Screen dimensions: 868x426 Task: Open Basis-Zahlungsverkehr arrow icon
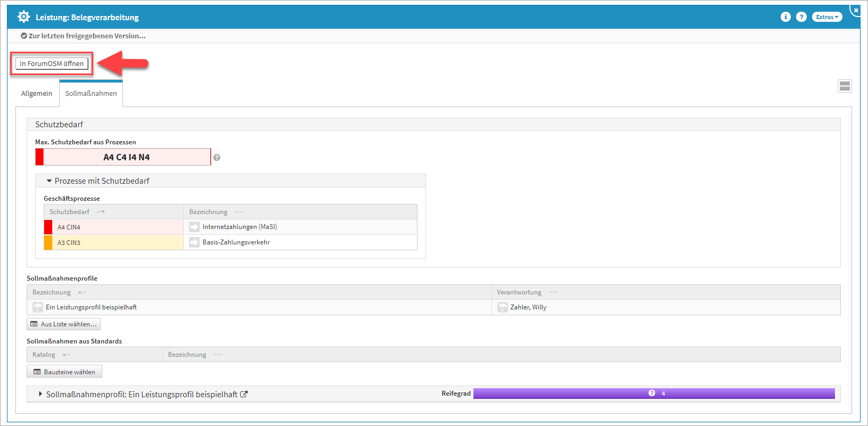pos(194,242)
